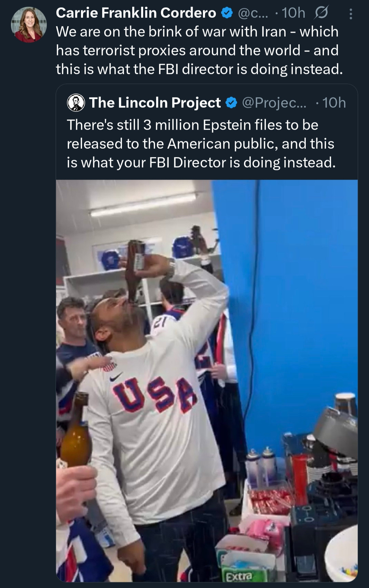Tap The Lincoln Project avatar icon
369x588 pixels.
(x=76, y=103)
